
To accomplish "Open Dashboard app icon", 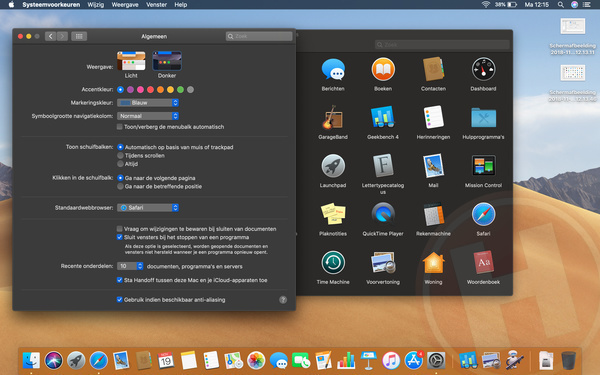I will coord(483,70).
